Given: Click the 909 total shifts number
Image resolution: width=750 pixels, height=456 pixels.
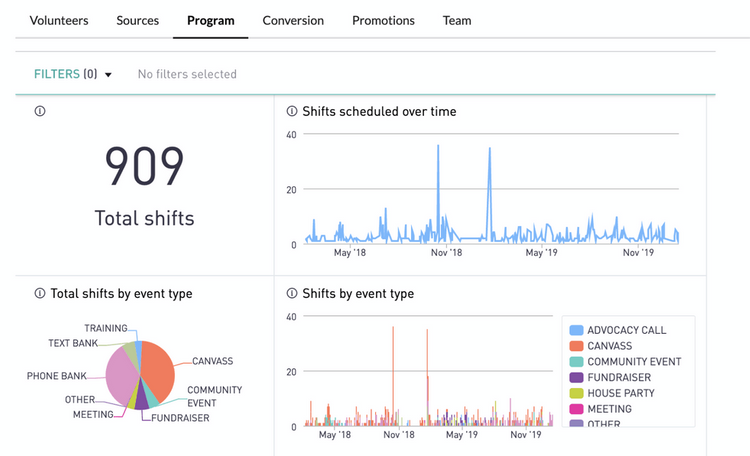Looking at the screenshot, I should coord(144,166).
